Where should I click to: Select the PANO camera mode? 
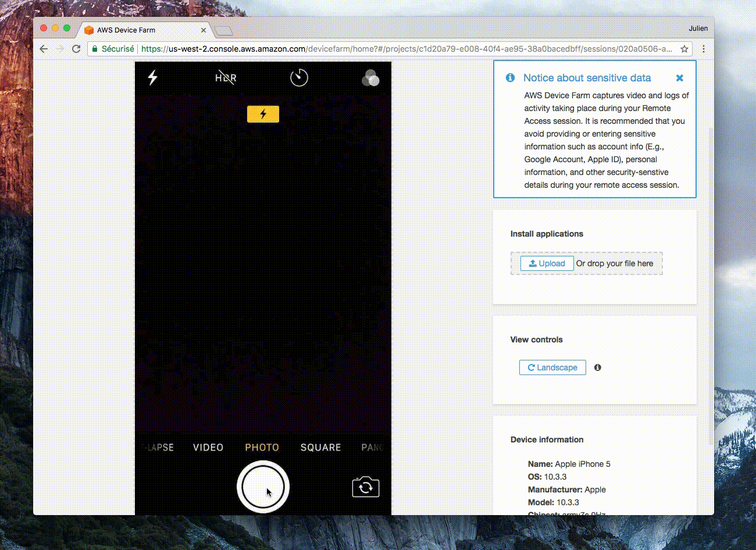pyautogui.click(x=373, y=447)
